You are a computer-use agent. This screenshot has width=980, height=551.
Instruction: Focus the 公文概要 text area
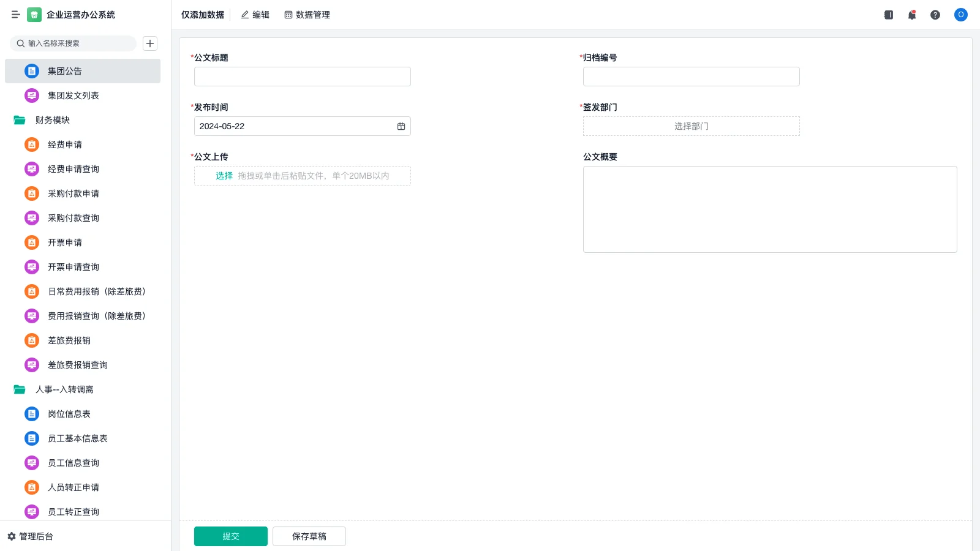[769, 209]
